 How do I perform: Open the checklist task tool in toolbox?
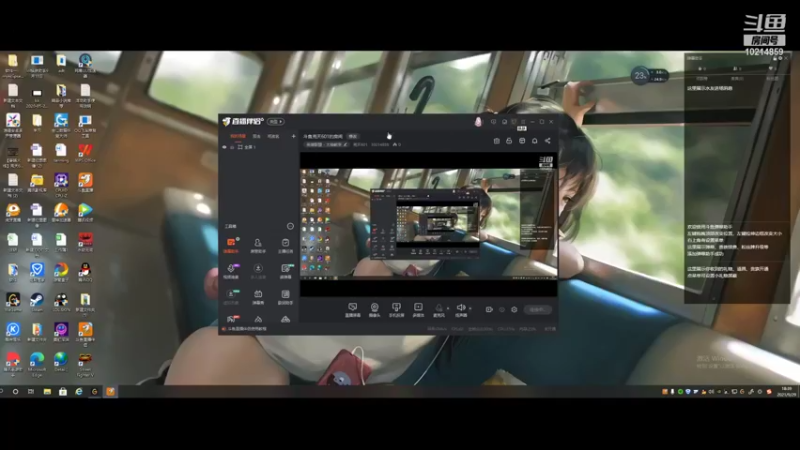point(285,245)
